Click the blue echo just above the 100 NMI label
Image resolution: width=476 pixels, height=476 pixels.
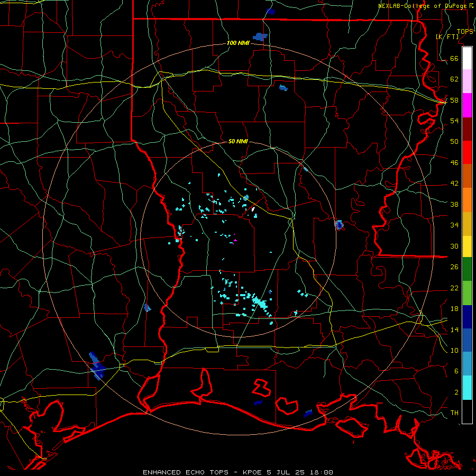tap(260, 36)
